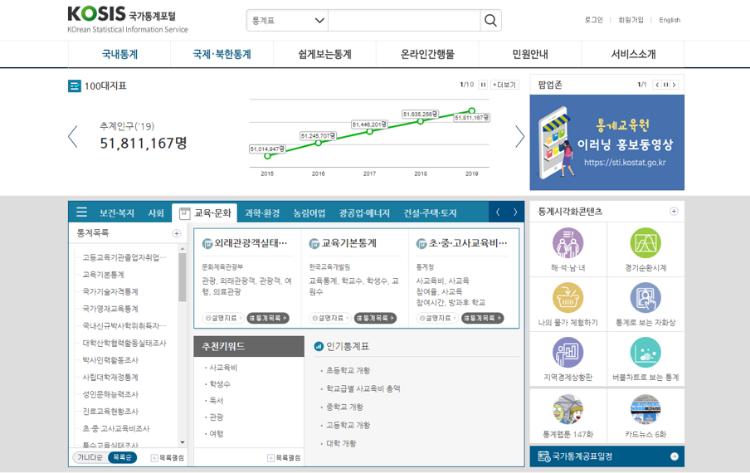Open the 국제·북한통계 main menu

coord(222,54)
